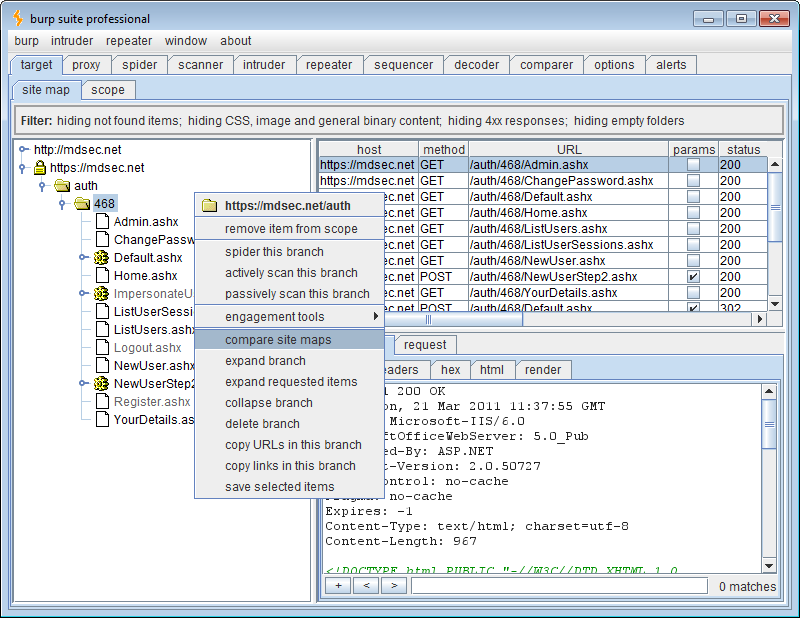Switch to the request tab
This screenshot has height=618, width=800.
click(425, 345)
